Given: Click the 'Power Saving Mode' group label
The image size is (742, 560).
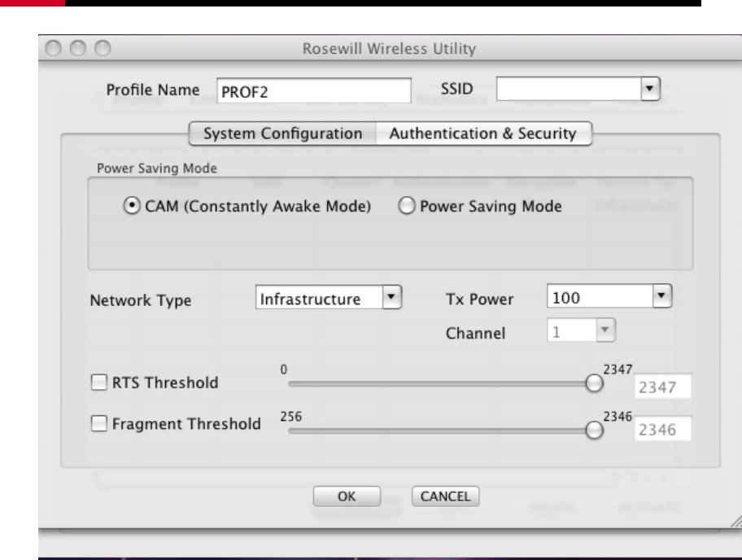Looking at the screenshot, I should click(157, 168).
